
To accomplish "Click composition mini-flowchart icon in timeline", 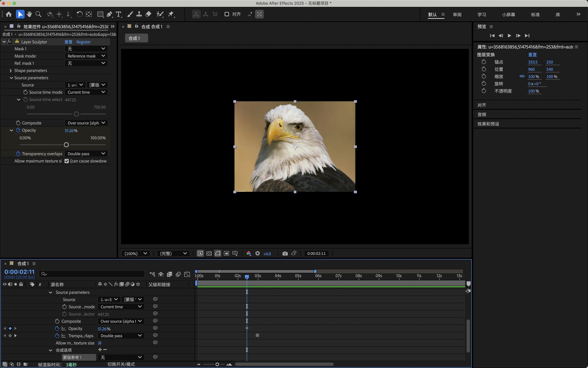I will pos(152,274).
